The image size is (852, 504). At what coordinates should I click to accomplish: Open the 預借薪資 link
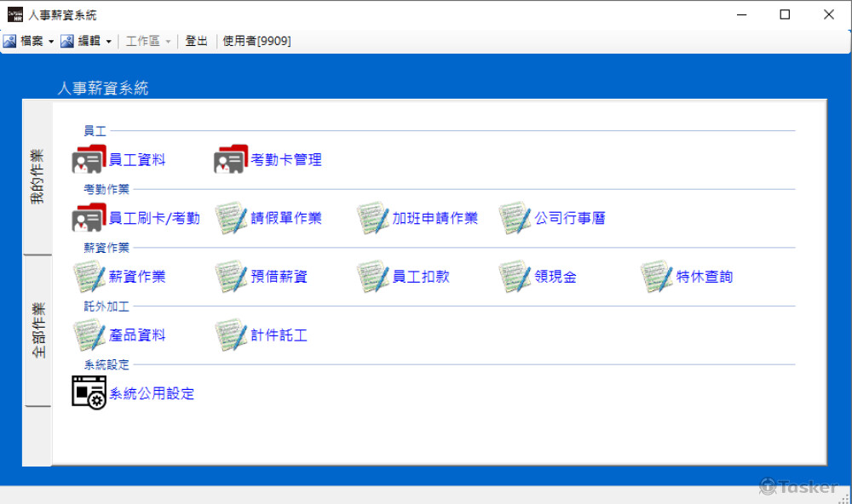(x=279, y=277)
